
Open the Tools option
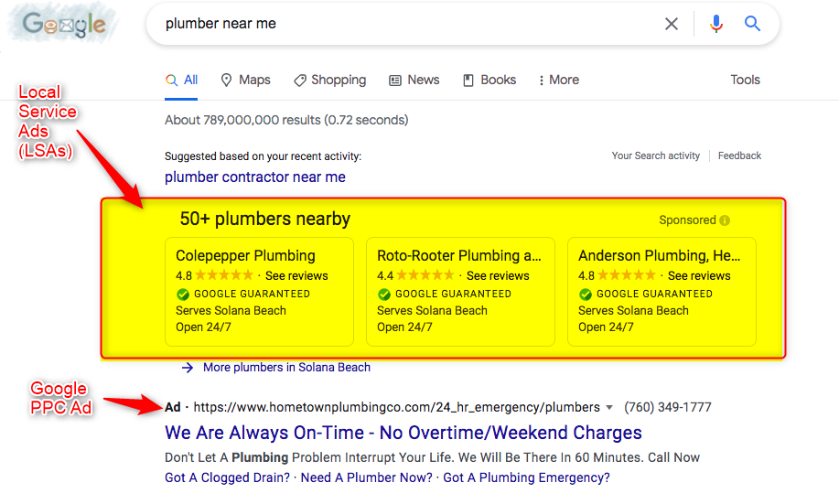tap(746, 80)
